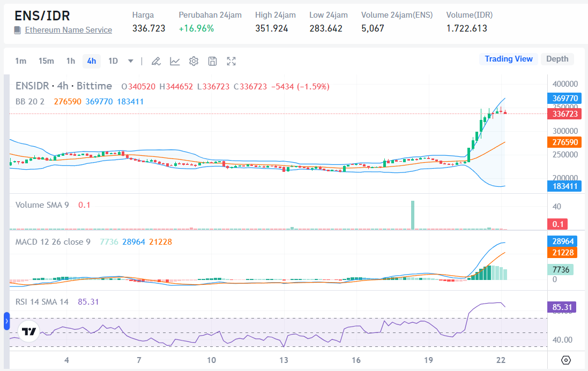Open the timeframe dropdown arrow
588x371 pixels.
(130, 61)
